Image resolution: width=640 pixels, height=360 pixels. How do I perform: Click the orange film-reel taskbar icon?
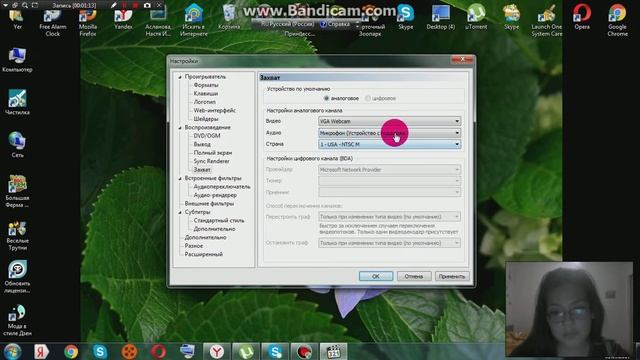pos(129,351)
